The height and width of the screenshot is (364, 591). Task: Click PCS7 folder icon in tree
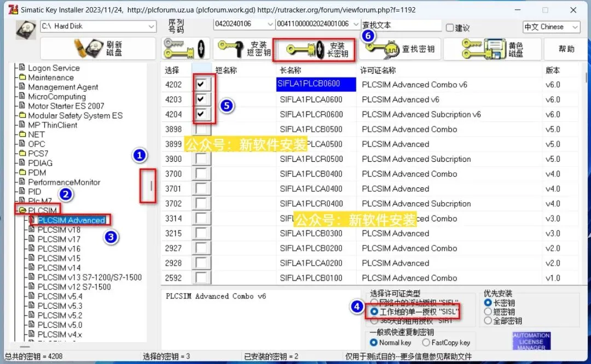pyautogui.click(x=22, y=153)
